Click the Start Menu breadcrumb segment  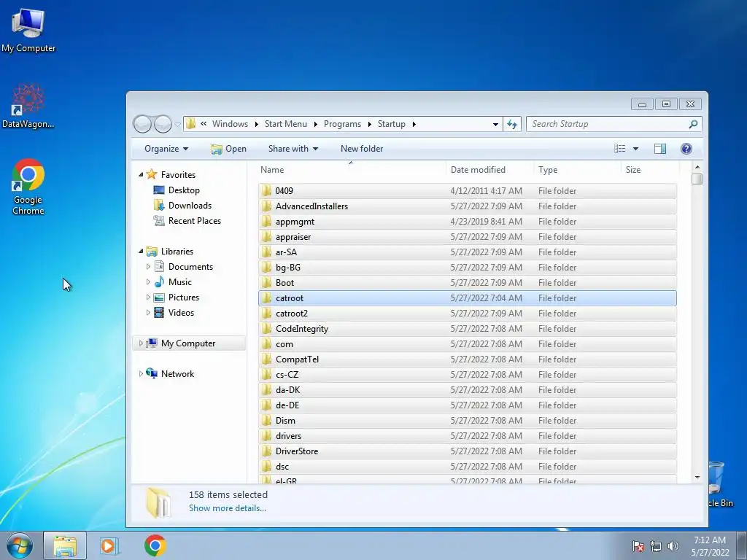coord(286,124)
